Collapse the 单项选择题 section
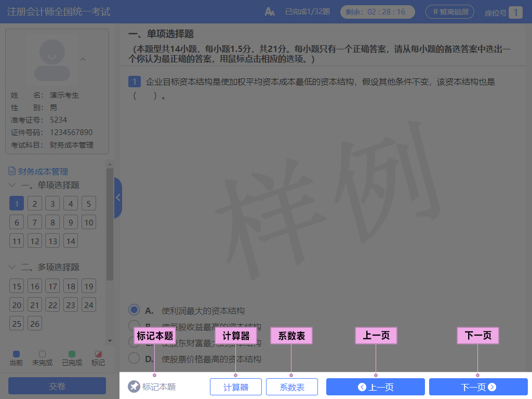 (12, 185)
